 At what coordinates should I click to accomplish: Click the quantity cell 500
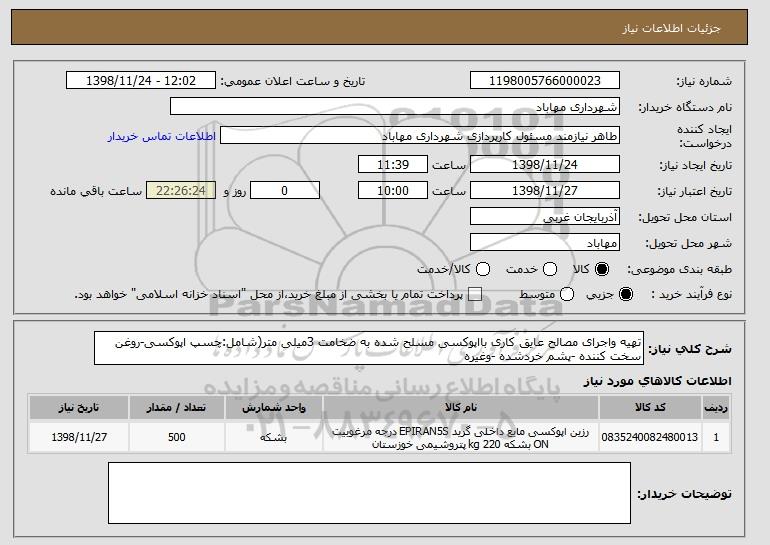176,437
